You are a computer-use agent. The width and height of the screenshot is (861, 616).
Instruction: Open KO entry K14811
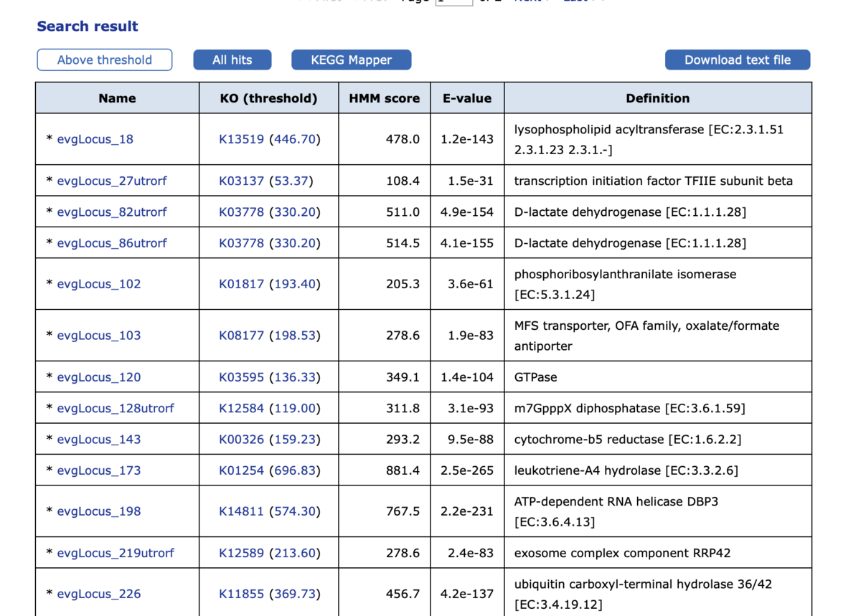pos(241,511)
